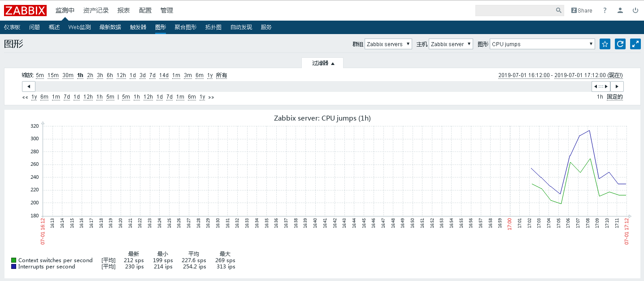
Task: Go to the 触发器 submenu tab
Action: pyautogui.click(x=138, y=27)
